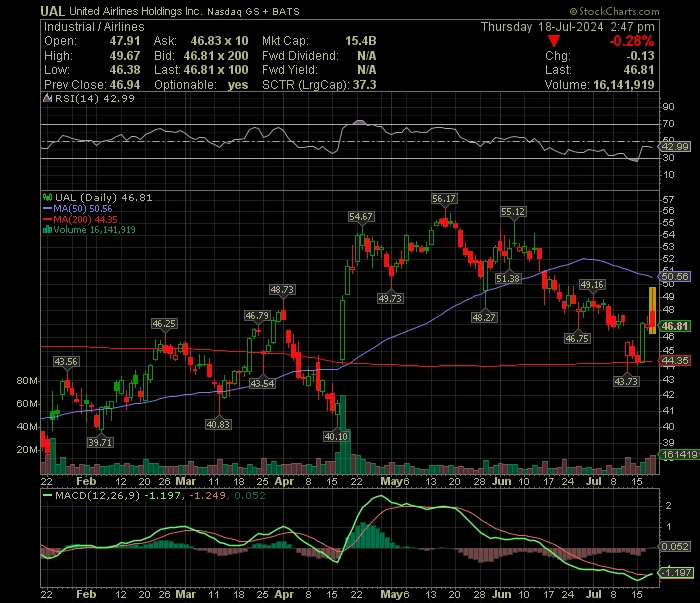
Task: Click the 46.81 last price axis tag
Action: click(x=675, y=326)
